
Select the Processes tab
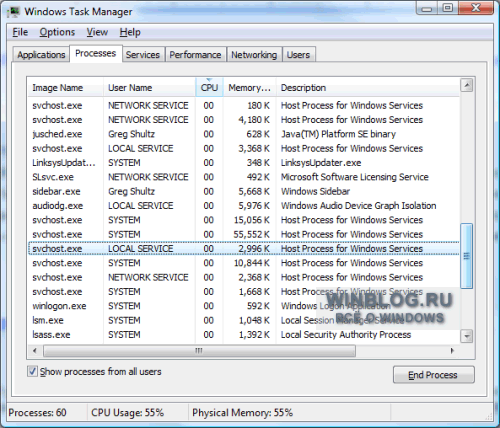[x=96, y=53]
